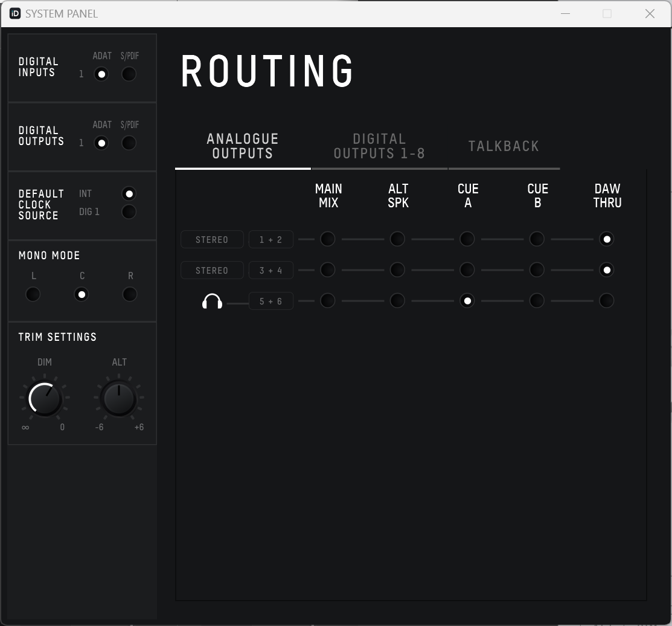Click the DIM trim knob
This screenshot has width=672, height=626.
(45, 399)
